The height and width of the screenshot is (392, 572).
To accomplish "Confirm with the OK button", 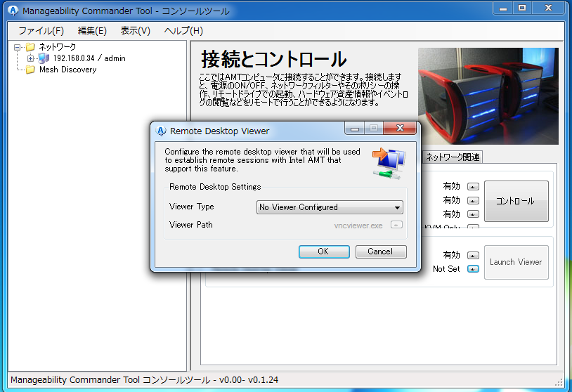I will point(324,251).
